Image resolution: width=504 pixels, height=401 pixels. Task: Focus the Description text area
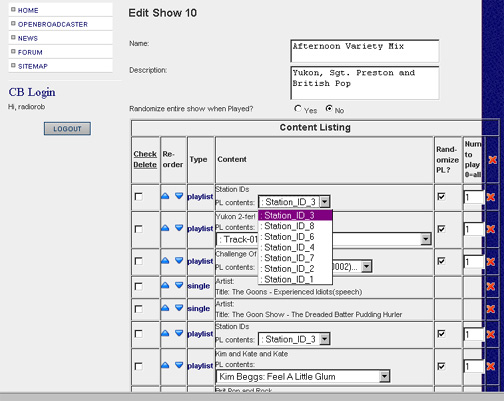pos(365,83)
